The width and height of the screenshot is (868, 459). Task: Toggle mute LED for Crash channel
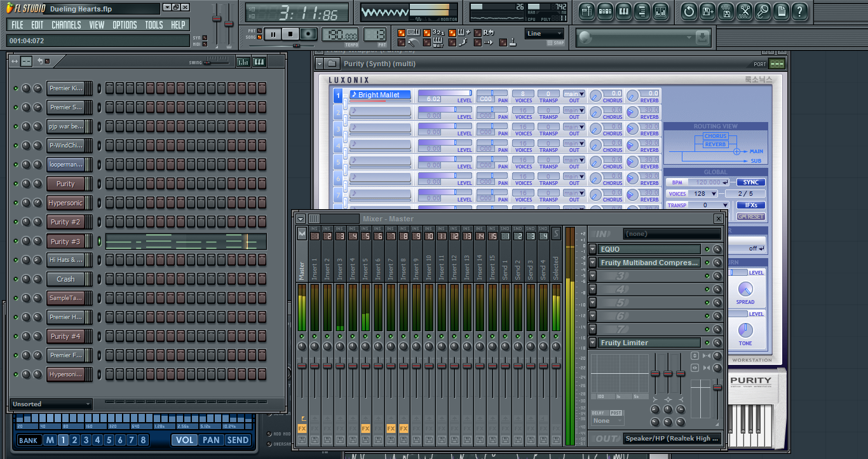16,279
